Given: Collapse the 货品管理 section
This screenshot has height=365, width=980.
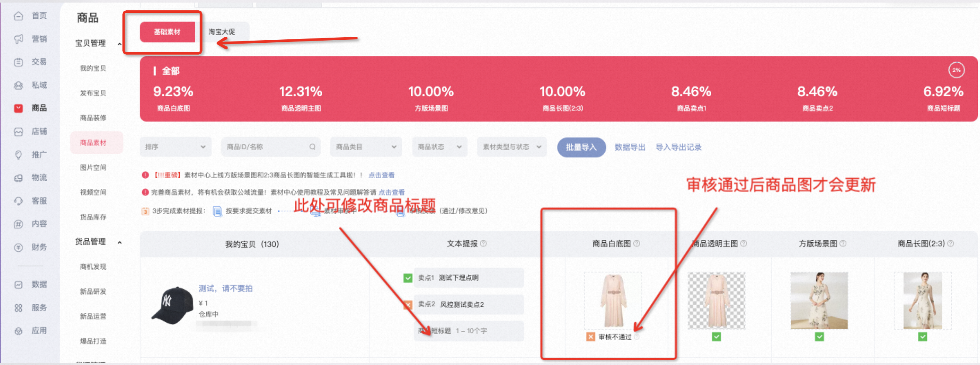Looking at the screenshot, I should (x=120, y=243).
